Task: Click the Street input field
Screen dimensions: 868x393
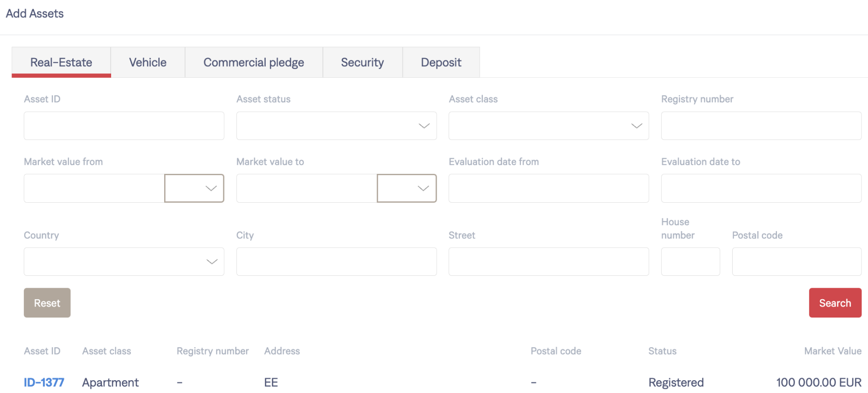Action: pyautogui.click(x=548, y=262)
